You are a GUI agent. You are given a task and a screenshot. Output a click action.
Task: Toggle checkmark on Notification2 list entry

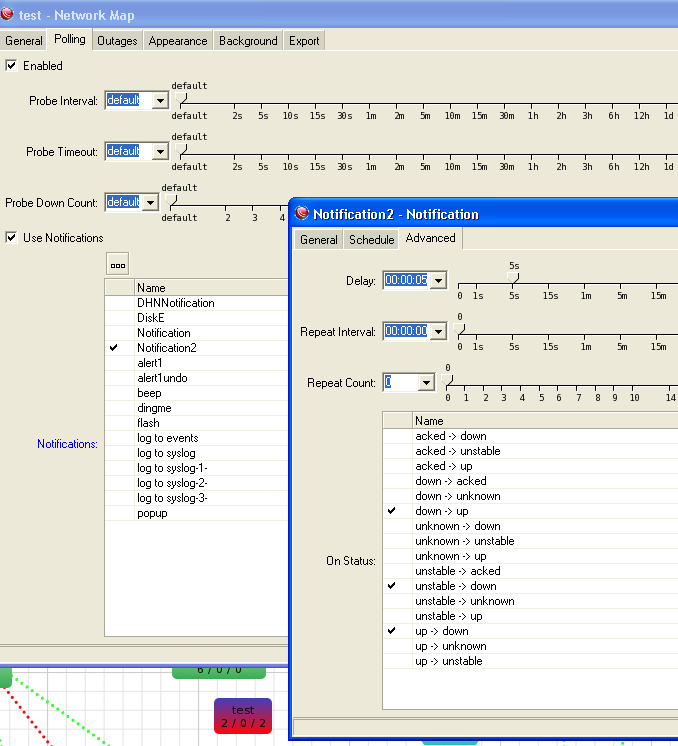(x=114, y=348)
